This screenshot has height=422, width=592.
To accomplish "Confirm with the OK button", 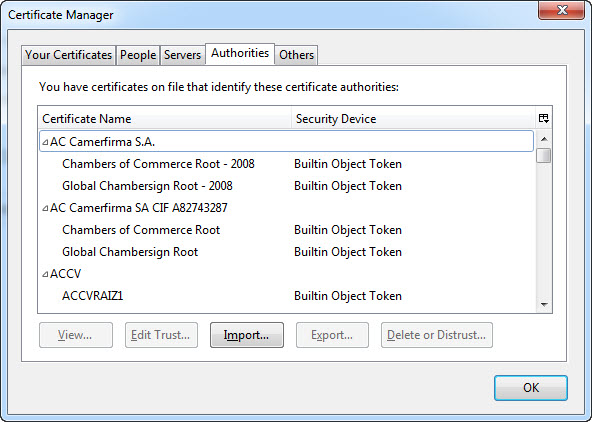I will pos(530,388).
